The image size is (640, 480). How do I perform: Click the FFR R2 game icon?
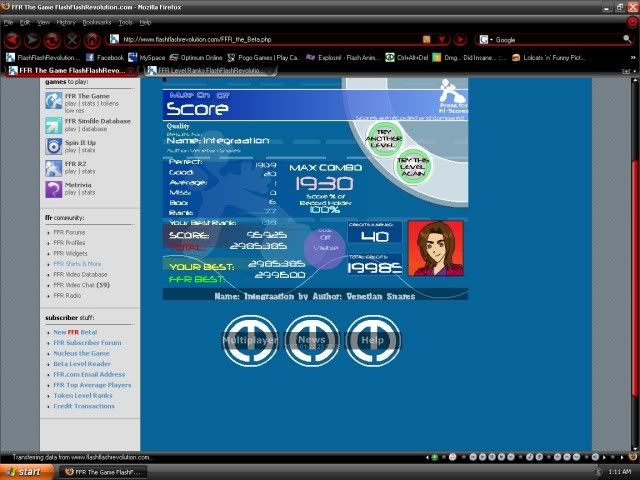click(54, 167)
